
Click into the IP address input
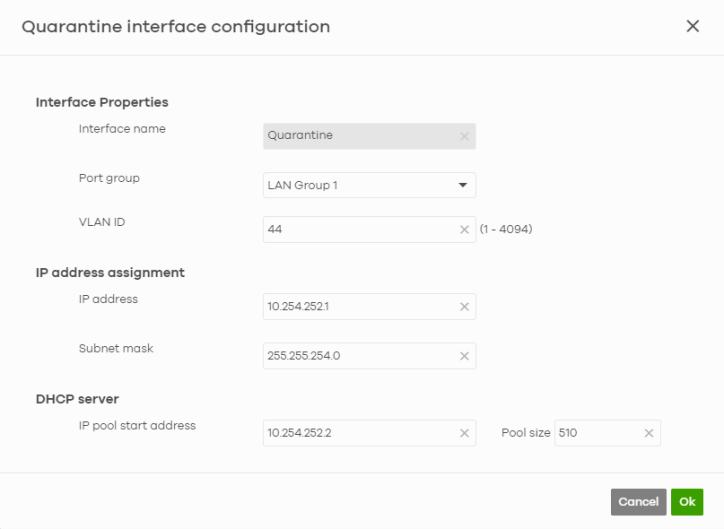pos(355,307)
